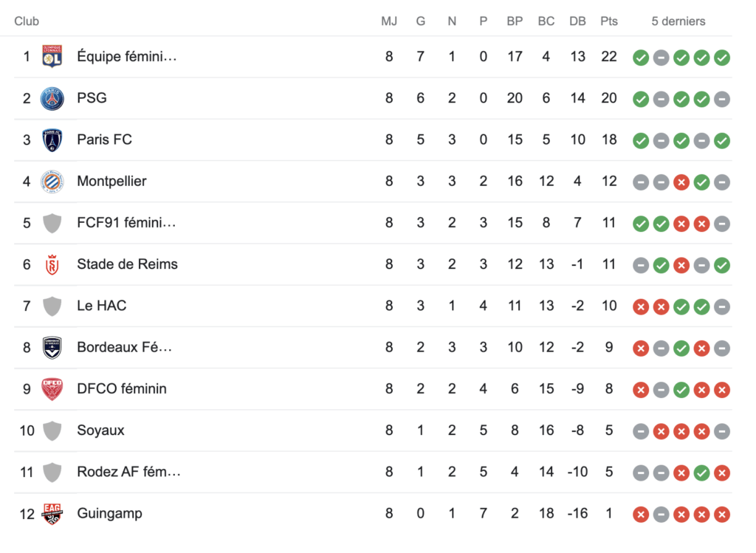The width and height of the screenshot is (756, 553).
Task: Click Soyaux's grey placeholder shield
Action: (52, 430)
